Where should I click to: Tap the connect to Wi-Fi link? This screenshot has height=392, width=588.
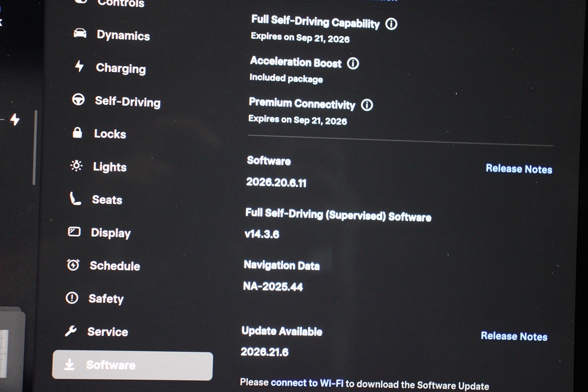(x=307, y=383)
